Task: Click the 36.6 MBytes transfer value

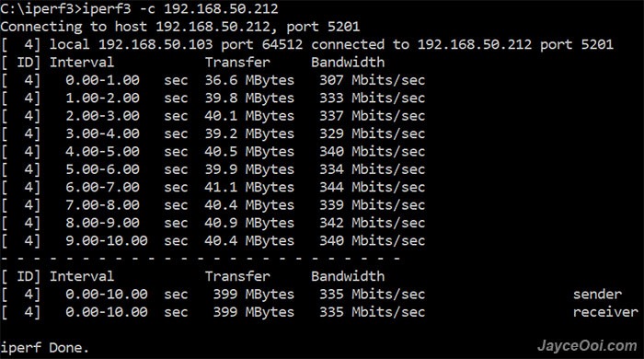Action: click(x=249, y=80)
